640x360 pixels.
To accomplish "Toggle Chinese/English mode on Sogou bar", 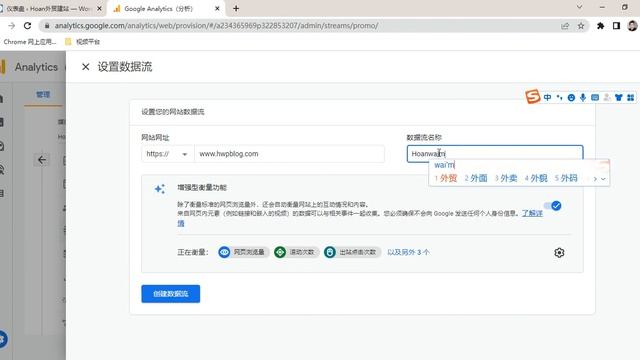I will click(547, 97).
